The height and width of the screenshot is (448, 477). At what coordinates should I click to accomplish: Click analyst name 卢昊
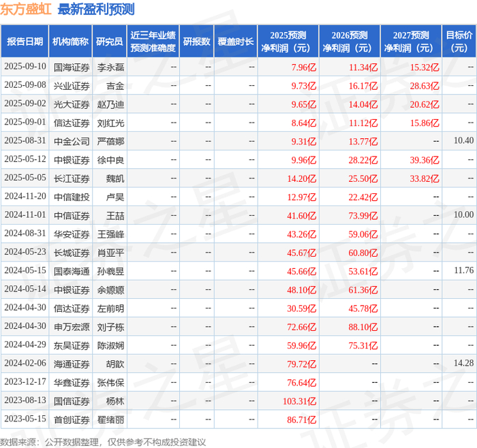click(115, 197)
